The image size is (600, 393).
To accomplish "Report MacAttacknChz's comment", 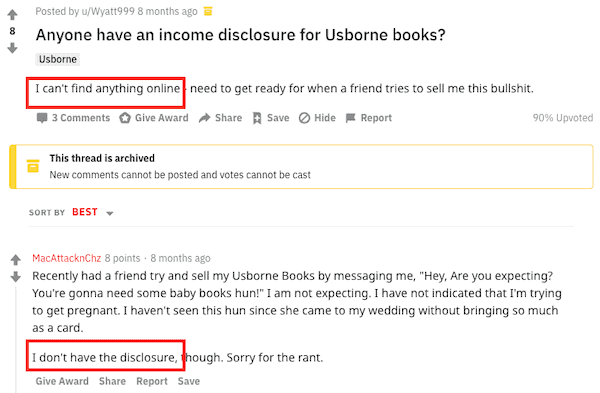I will pyautogui.click(x=152, y=381).
